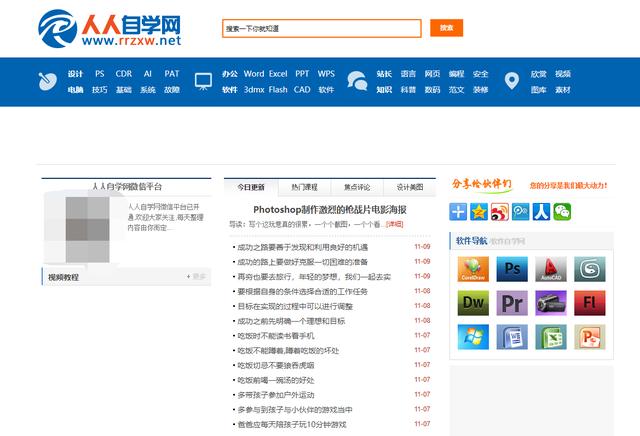
Task: Open the Photoshop Ps software icon
Action: pyautogui.click(x=512, y=269)
